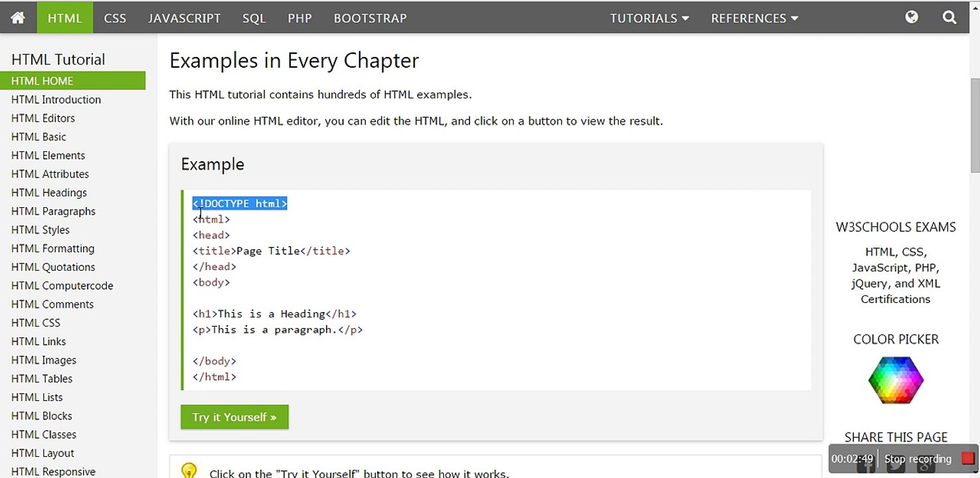Viewport: 980px width, 478px height.
Task: Switch to the BOOTSTRAP tab
Action: (370, 18)
